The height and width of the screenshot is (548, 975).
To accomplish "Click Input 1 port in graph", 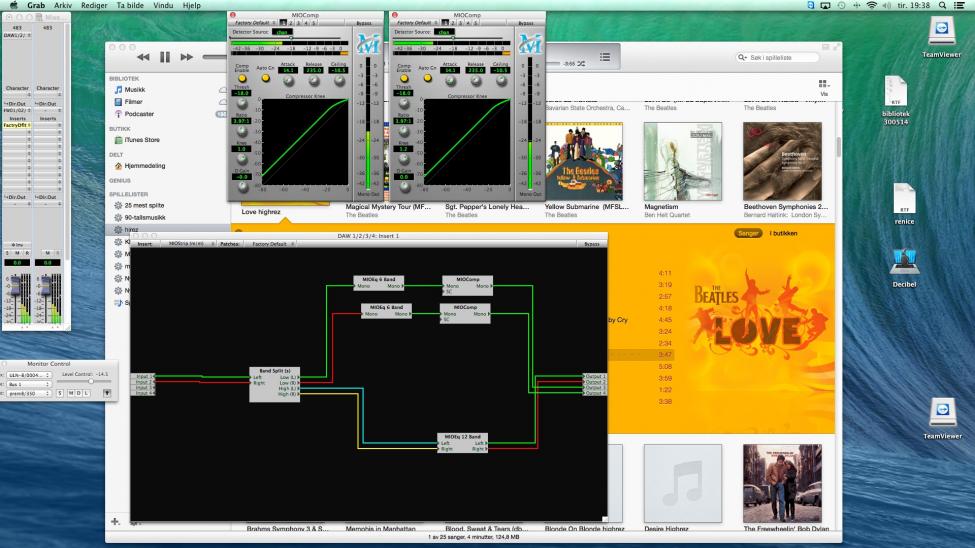I will (x=143, y=376).
